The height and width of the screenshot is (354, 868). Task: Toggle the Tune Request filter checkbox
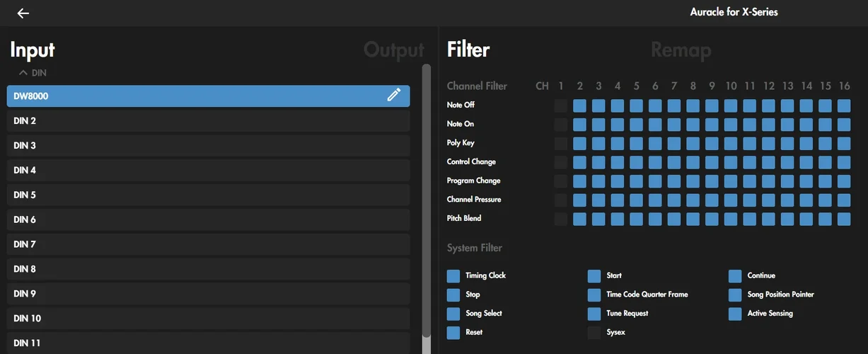(x=594, y=314)
